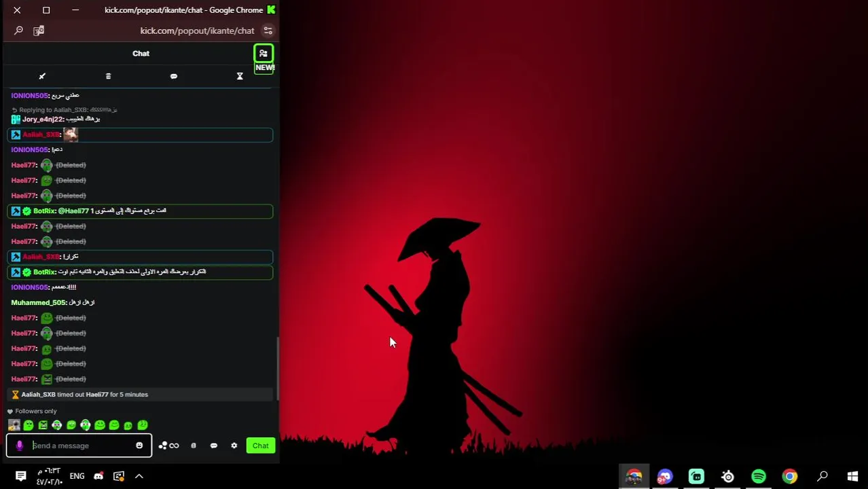Screen dimensions: 868x489
Task: Click the Kick favicon in title bar
Action: [x=271, y=10]
